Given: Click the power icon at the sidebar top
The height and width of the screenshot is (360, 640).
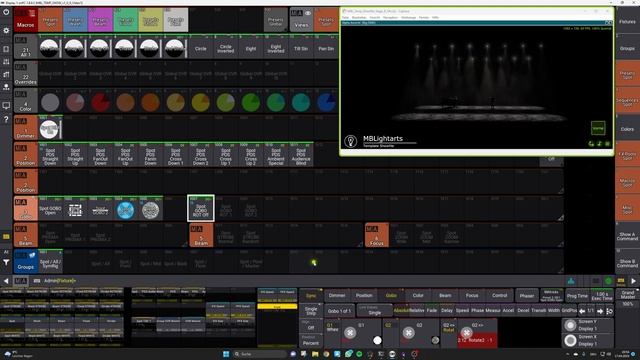Looking at the screenshot, I should (6, 12).
